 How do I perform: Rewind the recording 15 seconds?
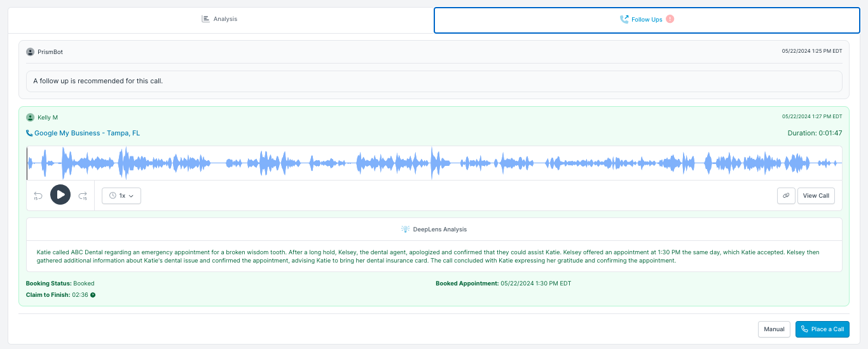tap(38, 196)
